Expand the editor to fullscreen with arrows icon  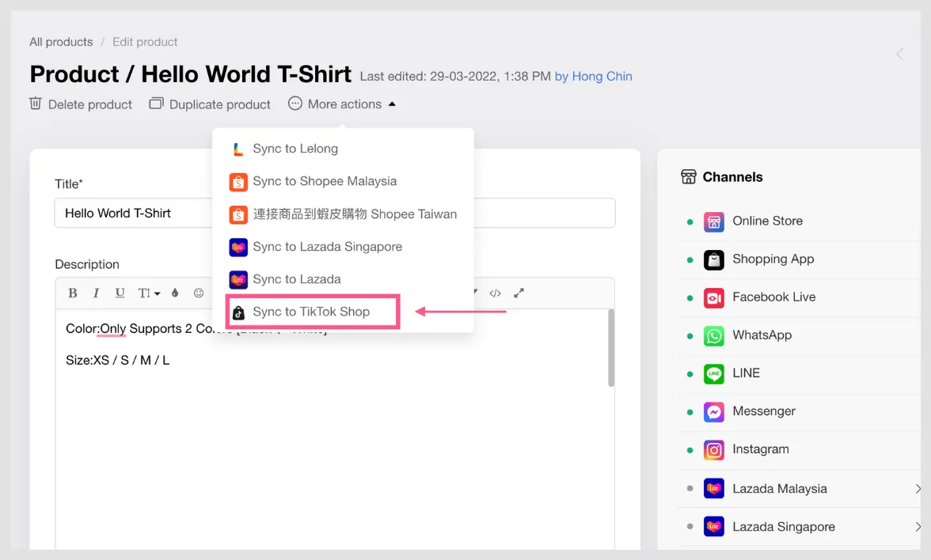pos(519,293)
